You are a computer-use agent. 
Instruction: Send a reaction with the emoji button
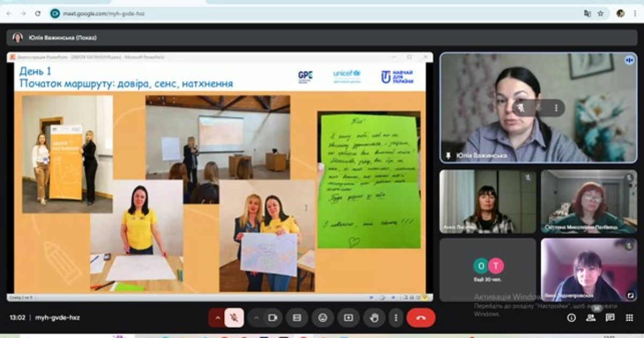(323, 318)
